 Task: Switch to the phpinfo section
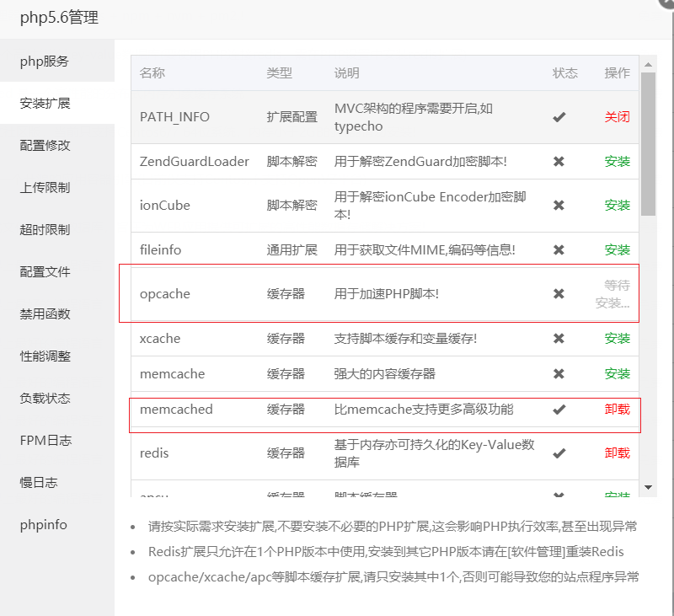tap(52, 524)
